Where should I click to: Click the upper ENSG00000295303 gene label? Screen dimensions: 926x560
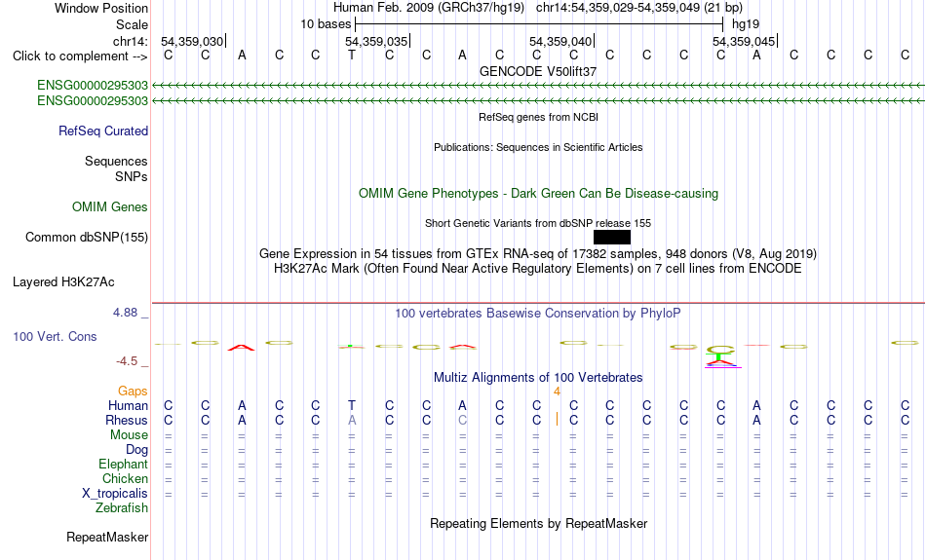click(93, 86)
